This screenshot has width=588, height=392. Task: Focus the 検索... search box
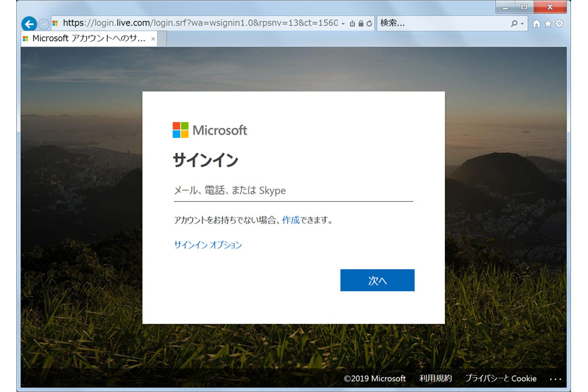tap(442, 24)
